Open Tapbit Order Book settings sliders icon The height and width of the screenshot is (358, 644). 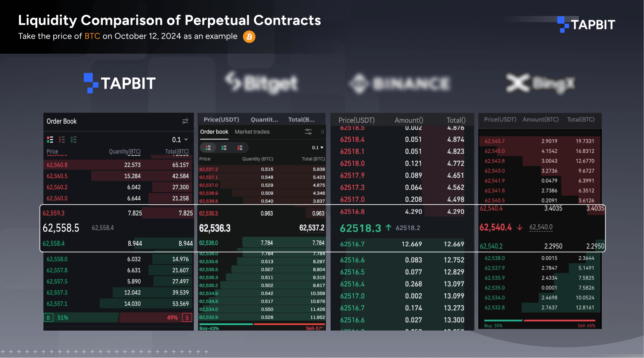click(x=185, y=121)
